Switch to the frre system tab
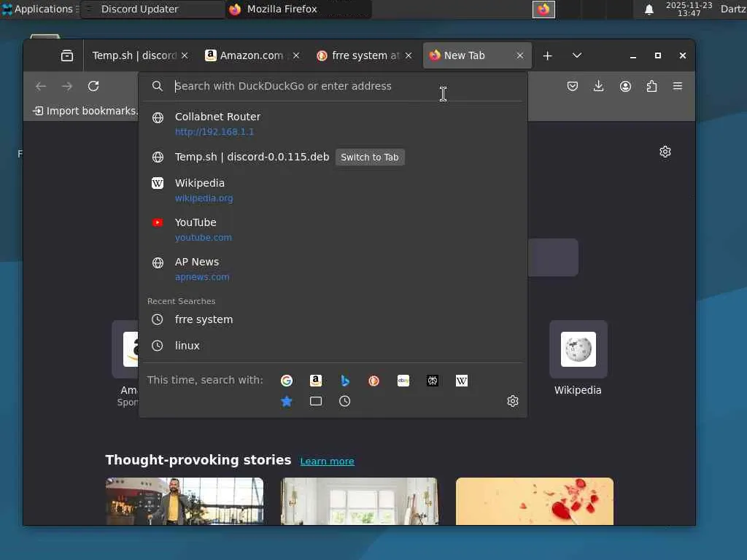 [x=365, y=55]
